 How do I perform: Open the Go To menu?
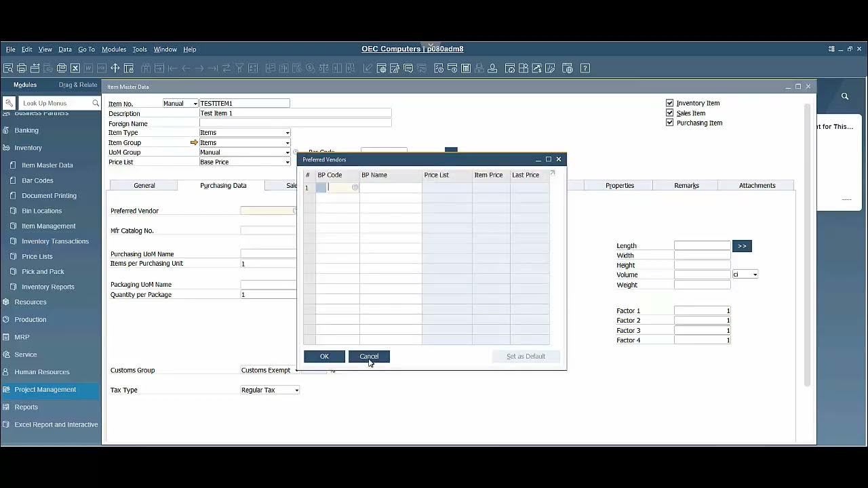86,49
